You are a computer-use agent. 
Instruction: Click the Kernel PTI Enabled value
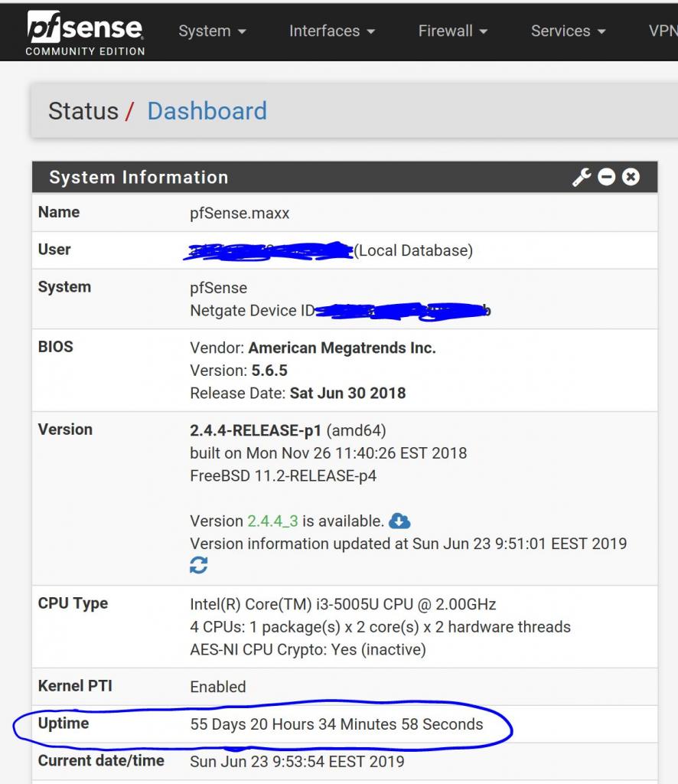218,687
